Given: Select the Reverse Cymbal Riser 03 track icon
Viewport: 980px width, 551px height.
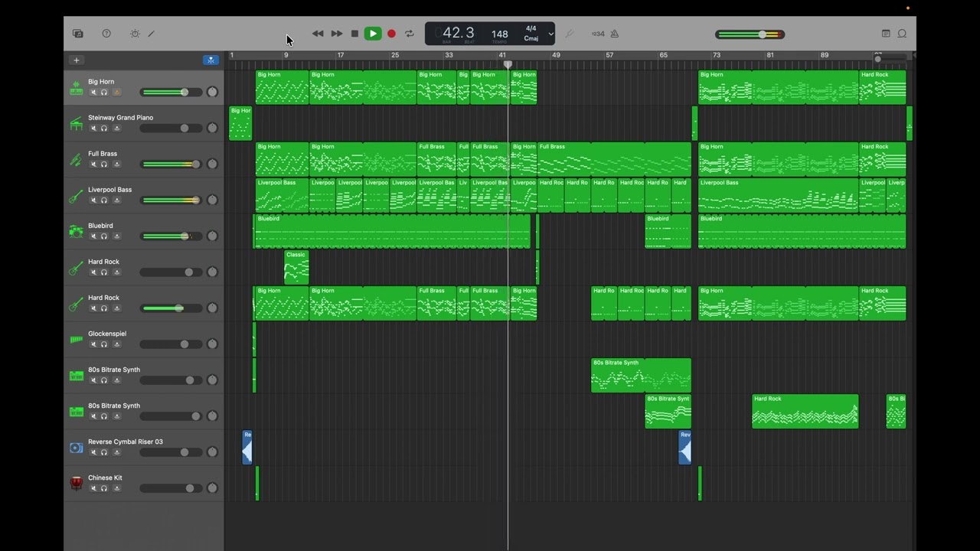Looking at the screenshot, I should point(76,447).
